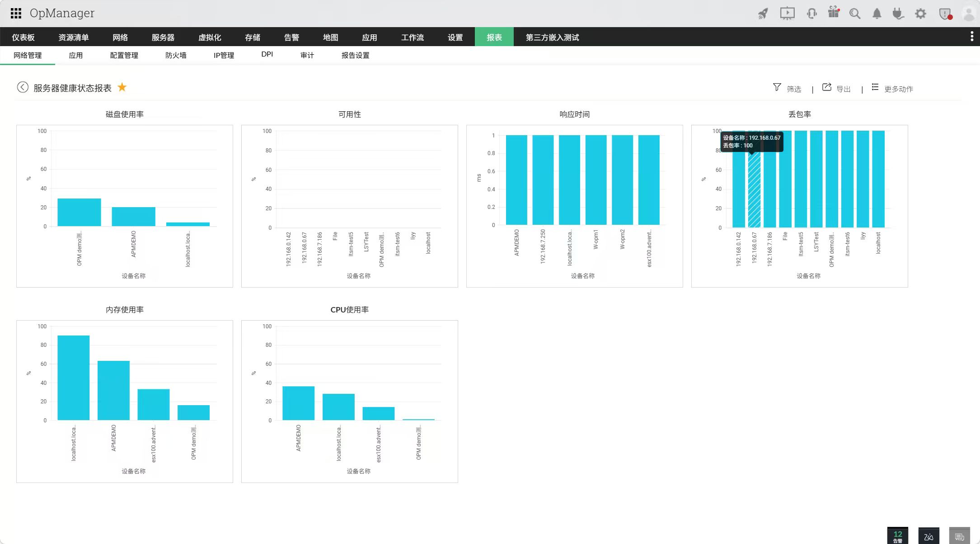
Task: Open the 报告设置 tab
Action: point(355,55)
